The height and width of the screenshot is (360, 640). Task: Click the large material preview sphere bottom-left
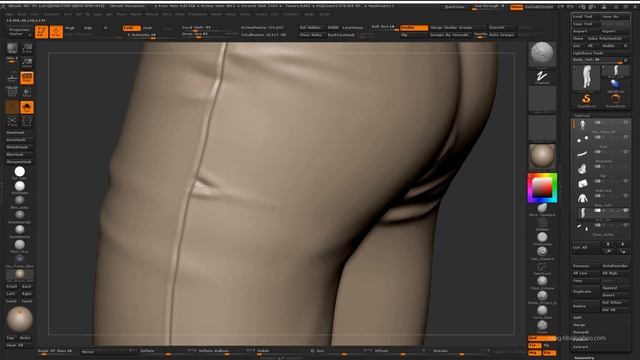[20, 319]
